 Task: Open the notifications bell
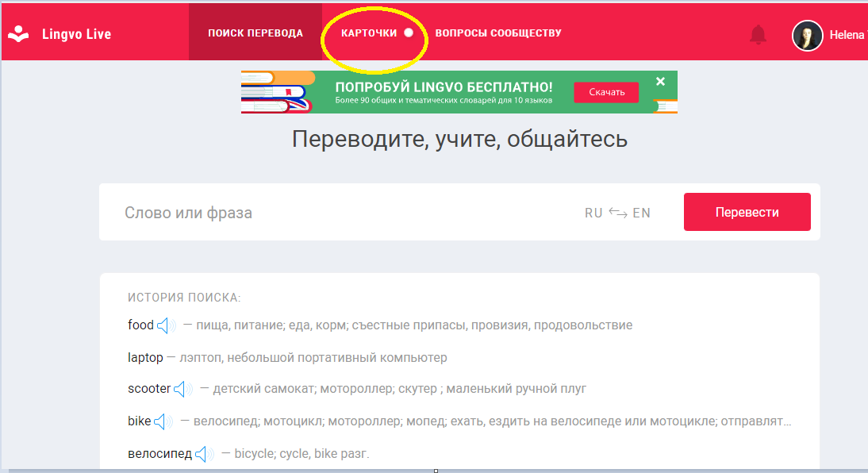[x=758, y=34]
